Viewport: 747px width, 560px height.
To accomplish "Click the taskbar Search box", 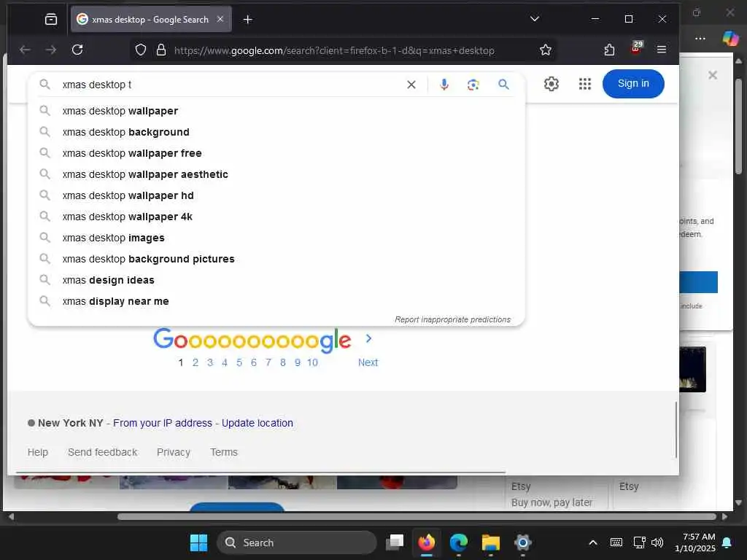I will [x=296, y=542].
